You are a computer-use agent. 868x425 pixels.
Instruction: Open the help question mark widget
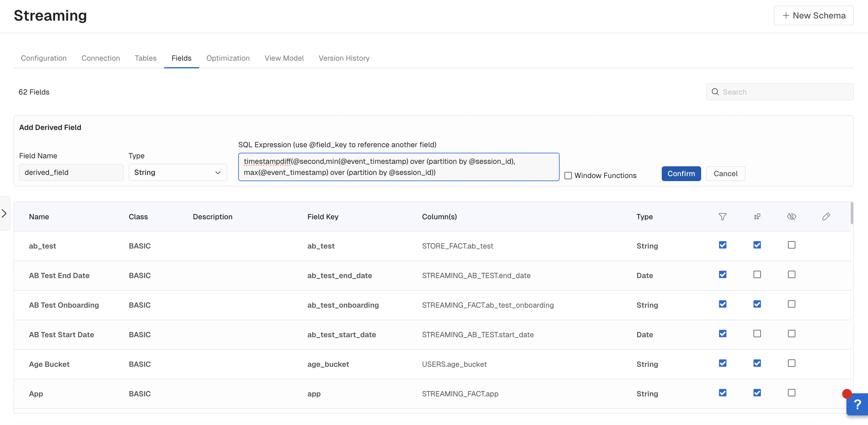tap(857, 404)
